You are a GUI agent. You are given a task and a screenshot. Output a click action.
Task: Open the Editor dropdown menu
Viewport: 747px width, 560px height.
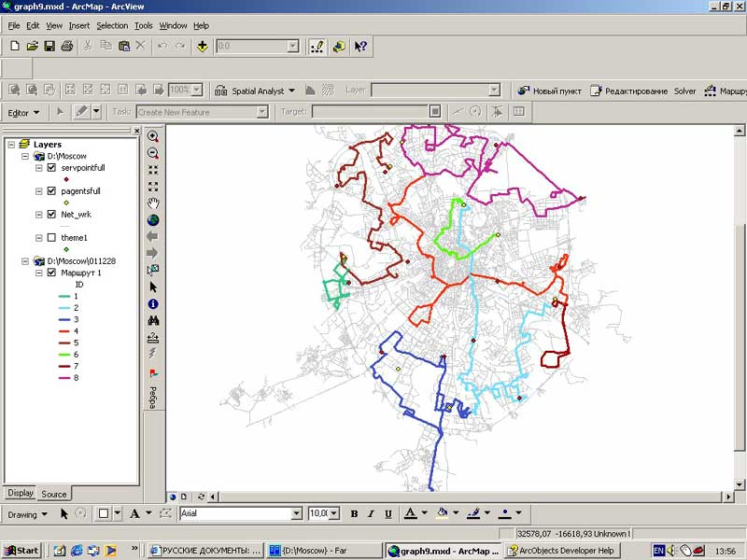(23, 113)
